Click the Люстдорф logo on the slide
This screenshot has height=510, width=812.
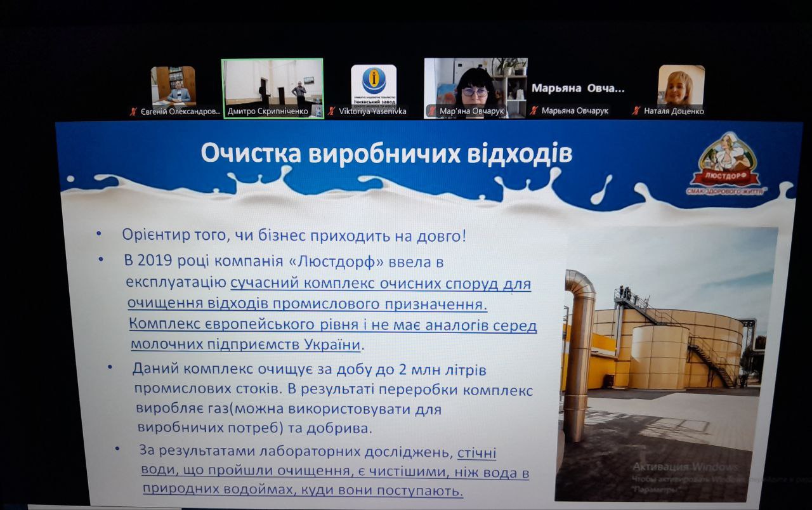[726, 163]
